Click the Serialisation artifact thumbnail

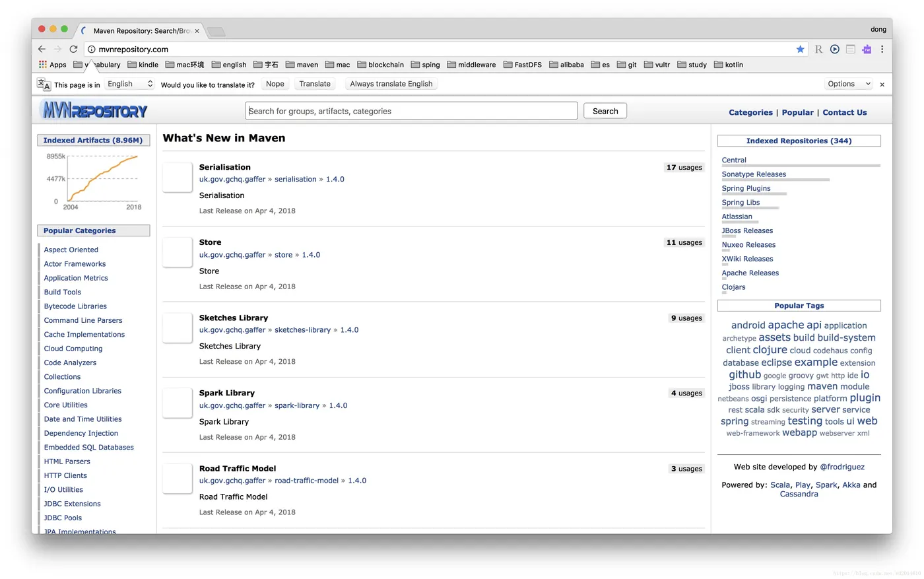[x=178, y=177]
